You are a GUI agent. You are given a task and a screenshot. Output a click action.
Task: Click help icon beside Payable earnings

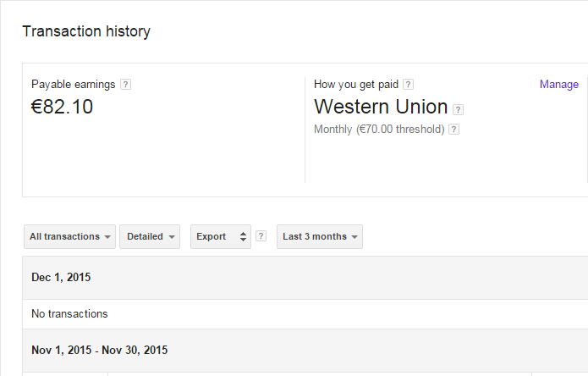pos(125,85)
